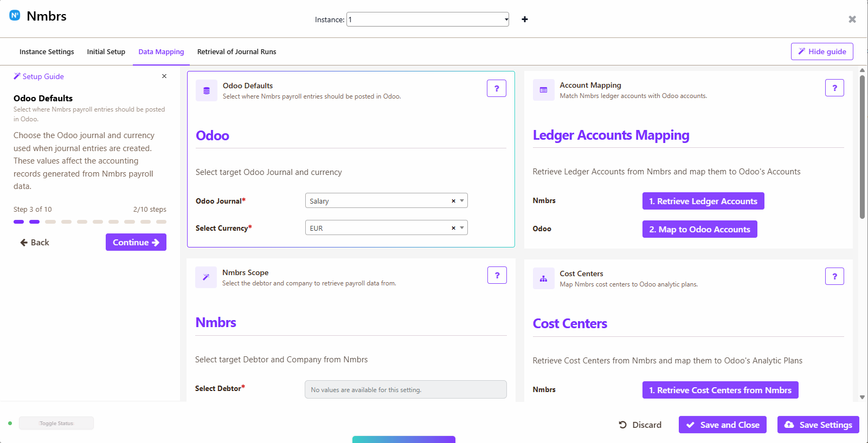The height and width of the screenshot is (443, 868).
Task: Close the Setup Guide panel
Action: pyautogui.click(x=164, y=76)
